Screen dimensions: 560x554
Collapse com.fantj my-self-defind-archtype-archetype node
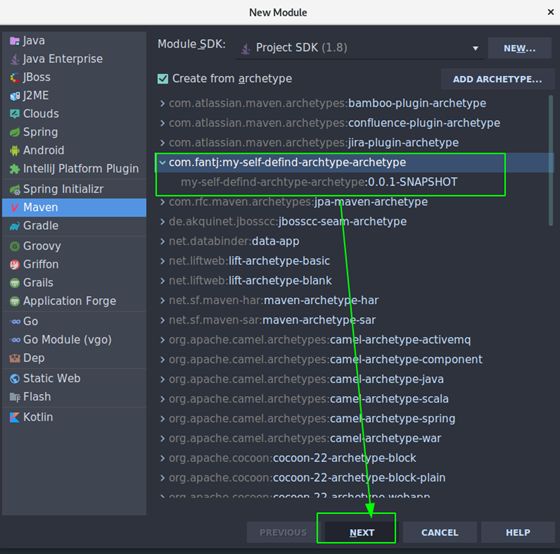click(x=162, y=163)
